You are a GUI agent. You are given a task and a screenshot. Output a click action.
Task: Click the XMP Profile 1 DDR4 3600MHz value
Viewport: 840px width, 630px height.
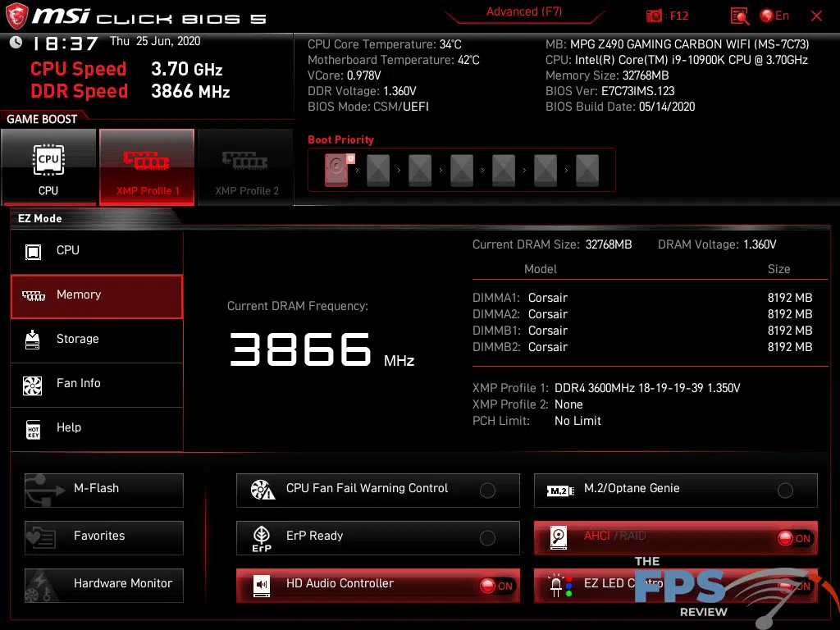pyautogui.click(x=647, y=388)
